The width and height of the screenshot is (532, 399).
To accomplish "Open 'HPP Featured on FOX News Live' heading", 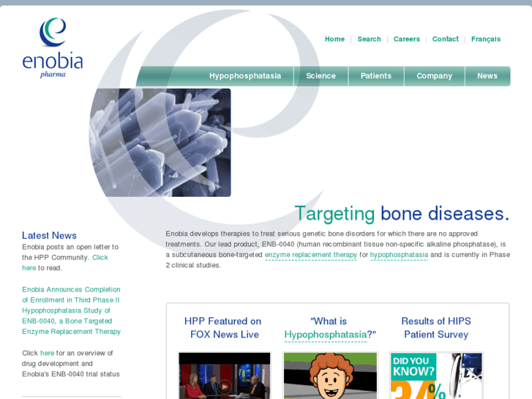I will (223, 328).
